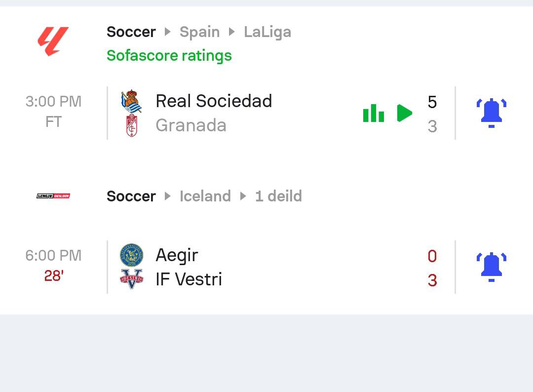The image size is (533, 392).
Task: Open the Real Sociedad team name
Action: pyautogui.click(x=214, y=101)
